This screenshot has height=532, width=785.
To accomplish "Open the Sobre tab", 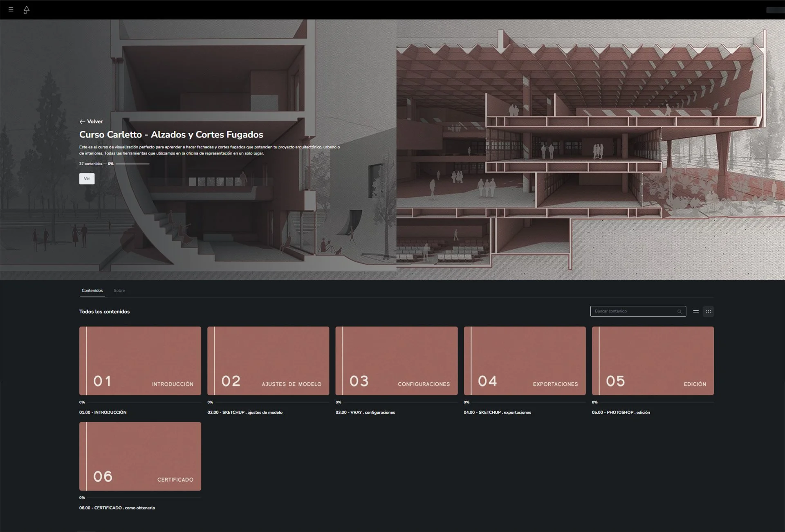I will [x=119, y=291].
